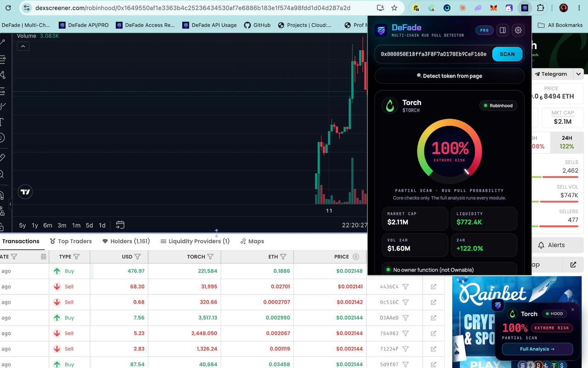Switch to Maps tab
Viewport: 588px width, 368px height.
coord(252,241)
